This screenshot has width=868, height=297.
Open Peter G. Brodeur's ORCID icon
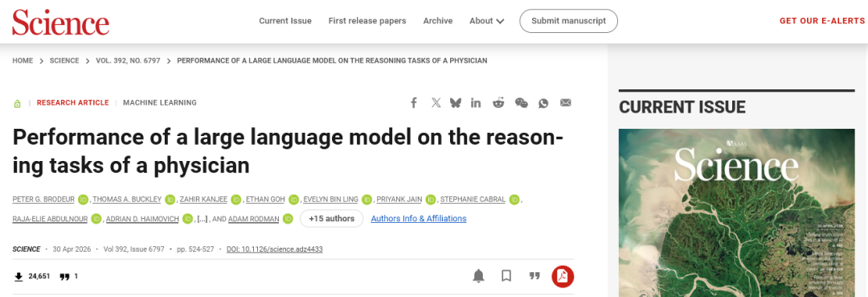click(x=83, y=200)
